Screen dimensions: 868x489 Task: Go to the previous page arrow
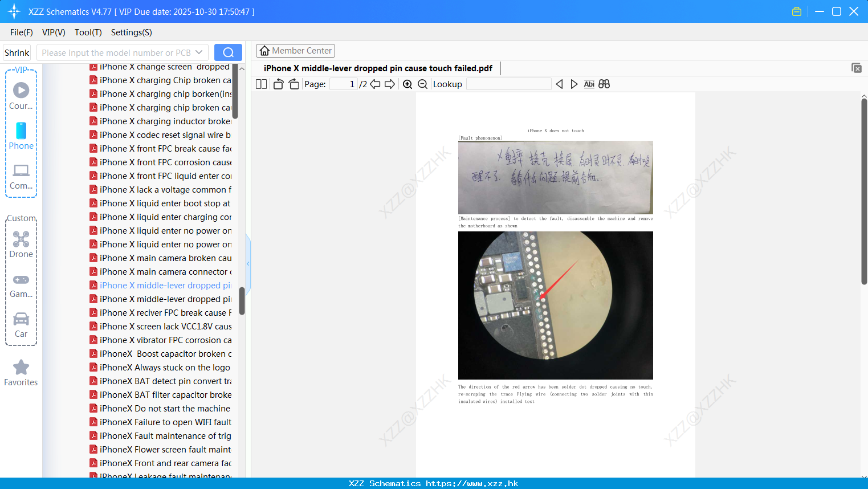click(375, 84)
